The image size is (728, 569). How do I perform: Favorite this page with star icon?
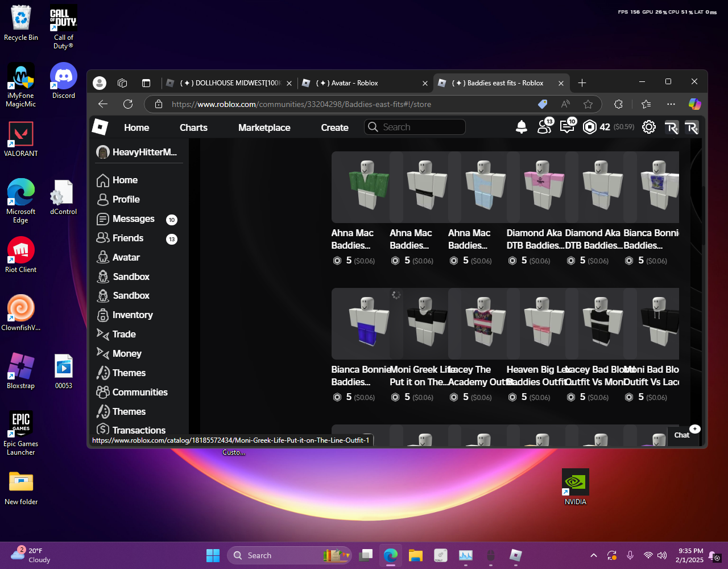[x=588, y=104]
